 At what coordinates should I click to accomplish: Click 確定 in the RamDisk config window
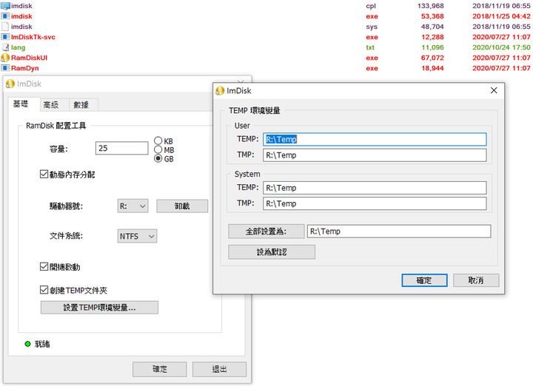pyautogui.click(x=159, y=369)
